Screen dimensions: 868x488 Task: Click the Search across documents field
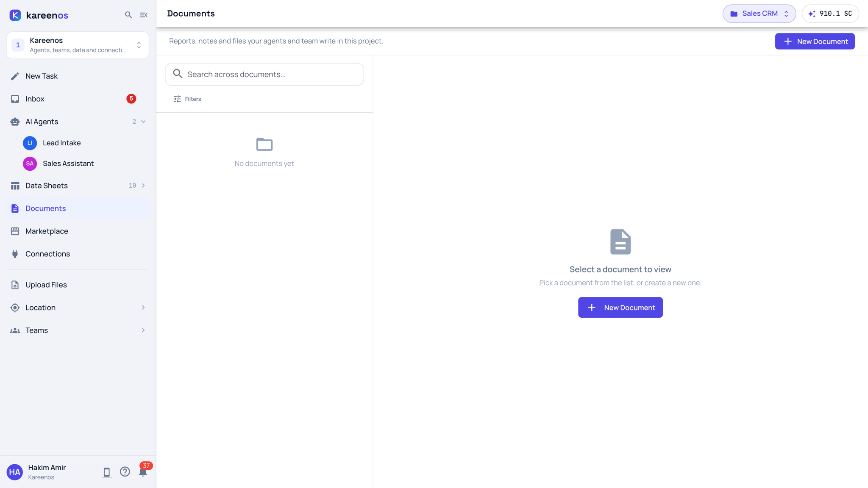click(x=264, y=75)
